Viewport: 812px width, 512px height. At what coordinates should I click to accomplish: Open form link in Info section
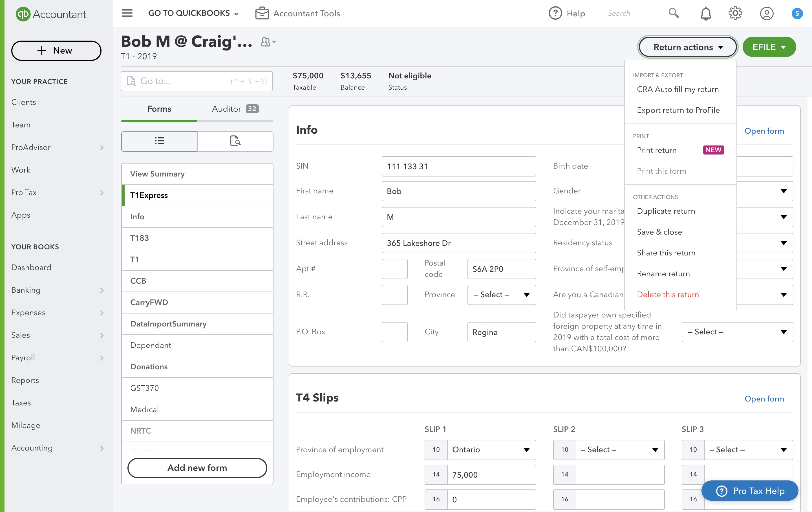point(764,131)
